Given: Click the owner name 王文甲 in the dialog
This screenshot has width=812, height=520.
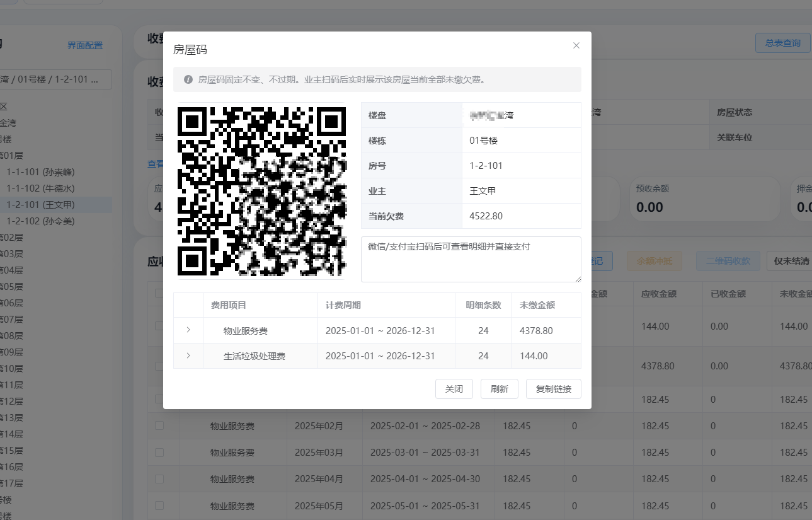Looking at the screenshot, I should click(x=483, y=191).
